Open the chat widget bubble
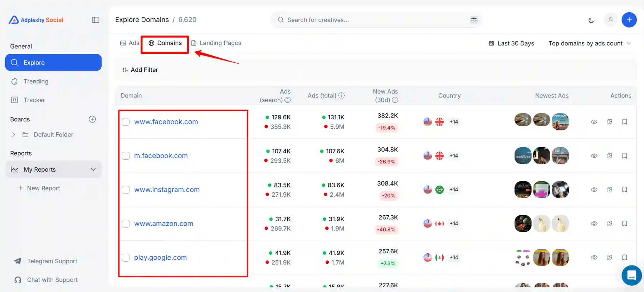Viewport: 644px width, 292px height. coord(631,275)
